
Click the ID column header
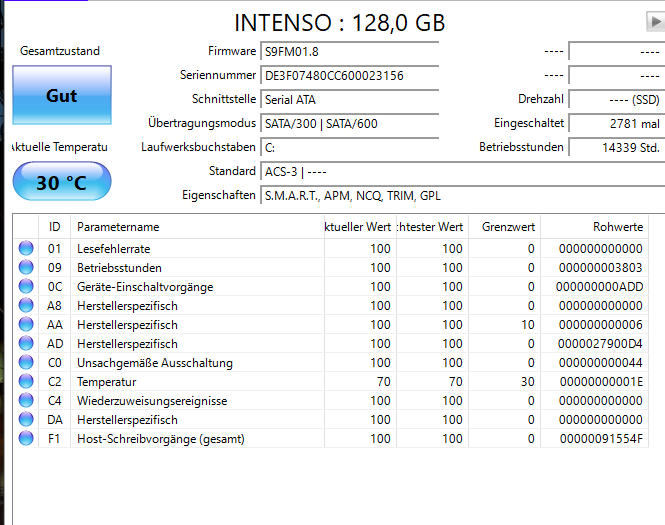(x=54, y=227)
